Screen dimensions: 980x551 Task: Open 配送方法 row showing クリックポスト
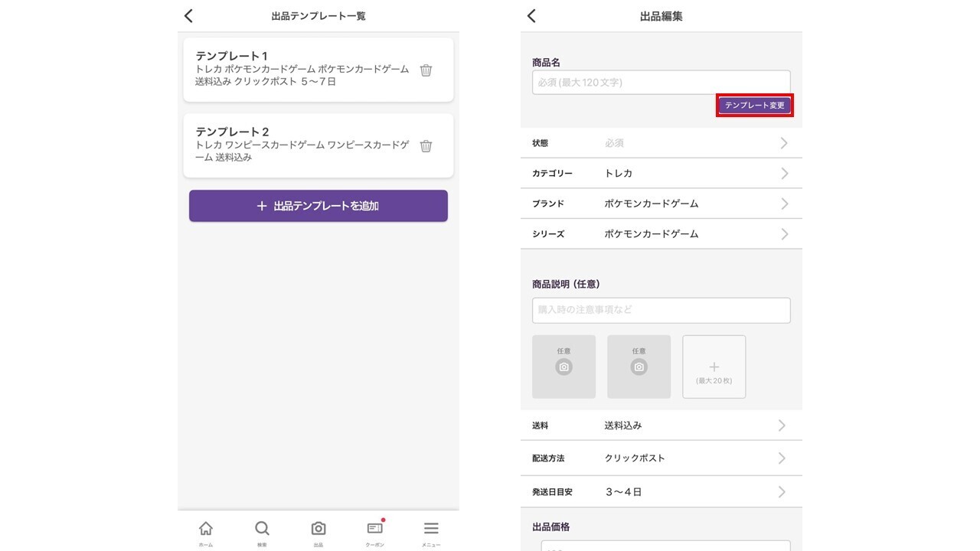pos(661,458)
